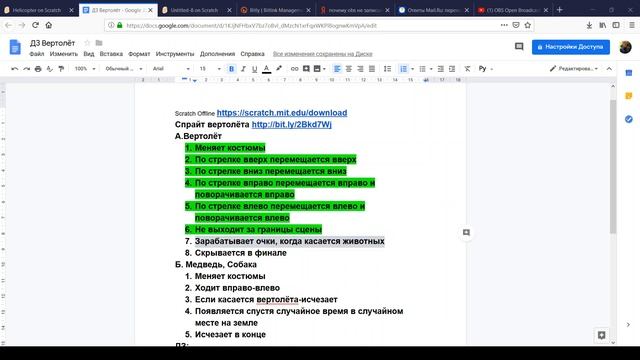Expand the bulleted list style arrow
The width and height of the screenshot is (640, 360).
click(x=431, y=69)
